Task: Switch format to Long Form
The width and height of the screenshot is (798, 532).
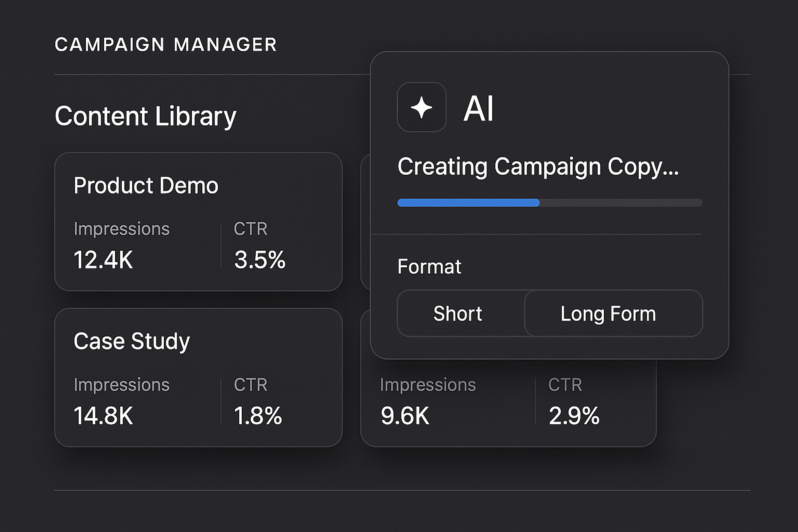Action: [608, 314]
